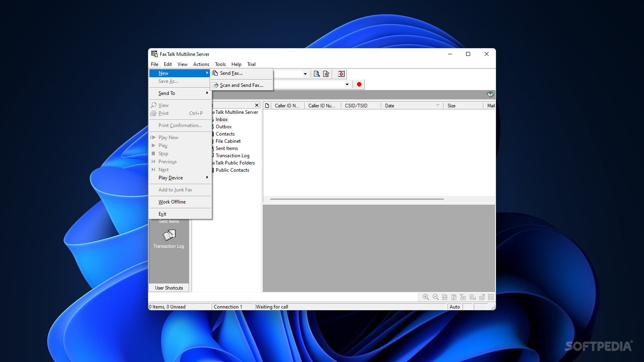Select Work Offline in File menu
The image size is (644, 362).
coord(180,202)
